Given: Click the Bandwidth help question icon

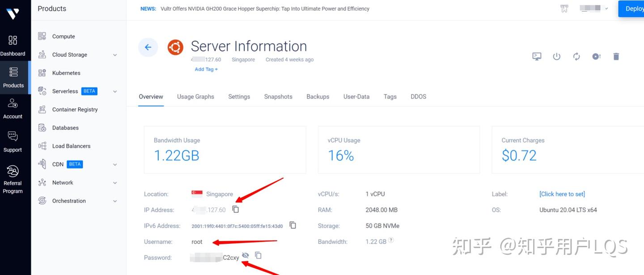Looking at the screenshot, I should click(391, 240).
